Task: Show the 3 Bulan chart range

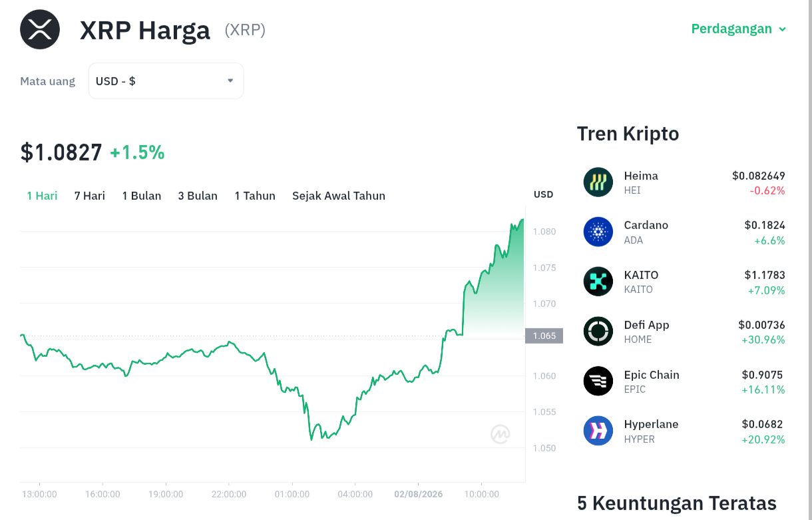Action: (x=198, y=196)
